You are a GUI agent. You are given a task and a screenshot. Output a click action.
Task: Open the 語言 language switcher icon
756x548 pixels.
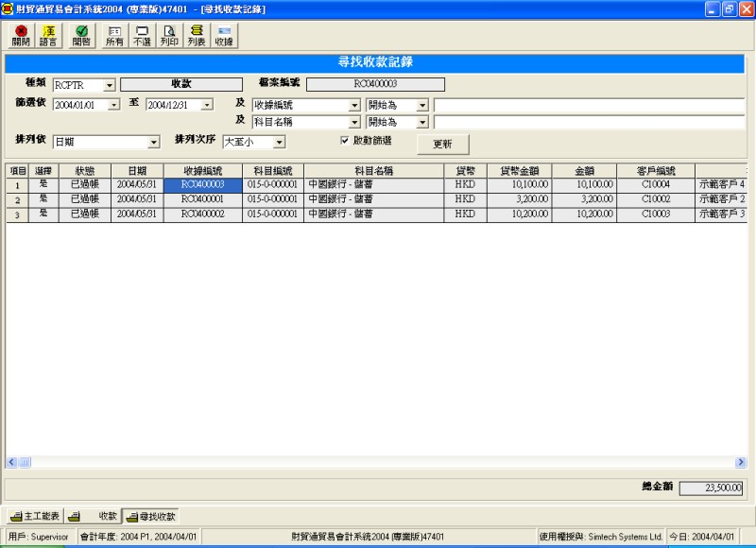pyautogui.click(x=48, y=36)
